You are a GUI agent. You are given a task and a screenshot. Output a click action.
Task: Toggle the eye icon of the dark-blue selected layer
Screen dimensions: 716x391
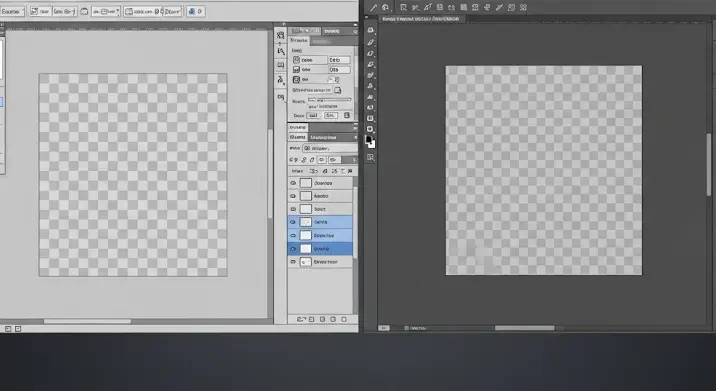tap(293, 249)
